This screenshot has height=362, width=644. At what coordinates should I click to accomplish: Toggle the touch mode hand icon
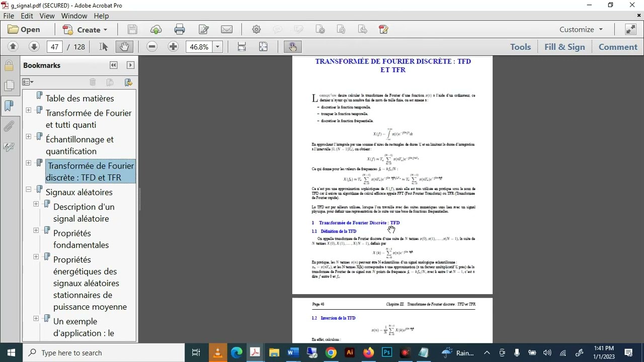(292, 47)
